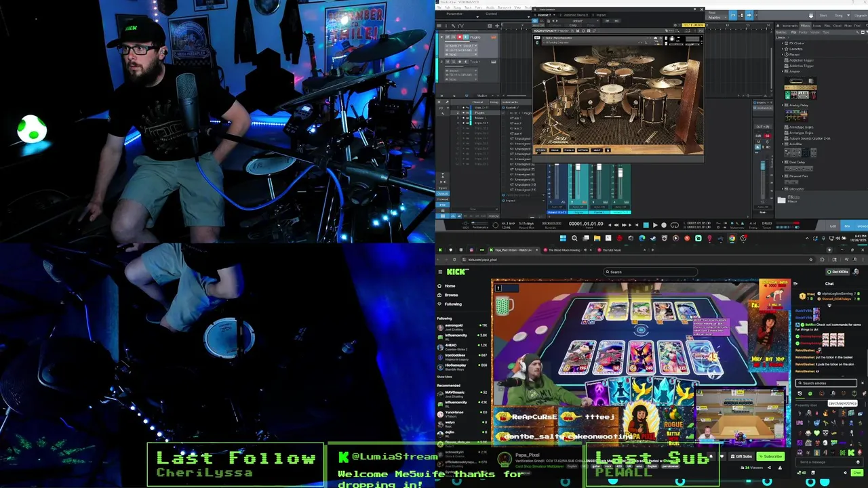Open Windows taskbar Search
The image size is (868, 488).
point(574,239)
